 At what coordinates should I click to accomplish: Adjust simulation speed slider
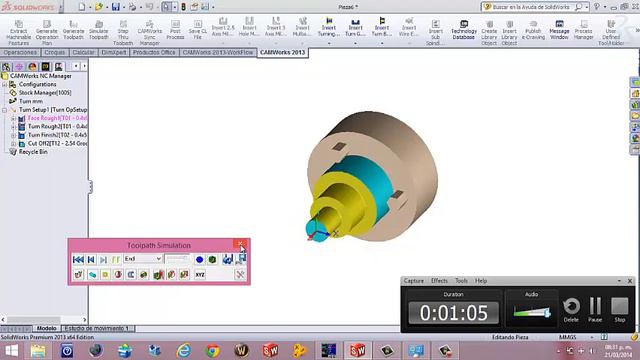[177, 259]
